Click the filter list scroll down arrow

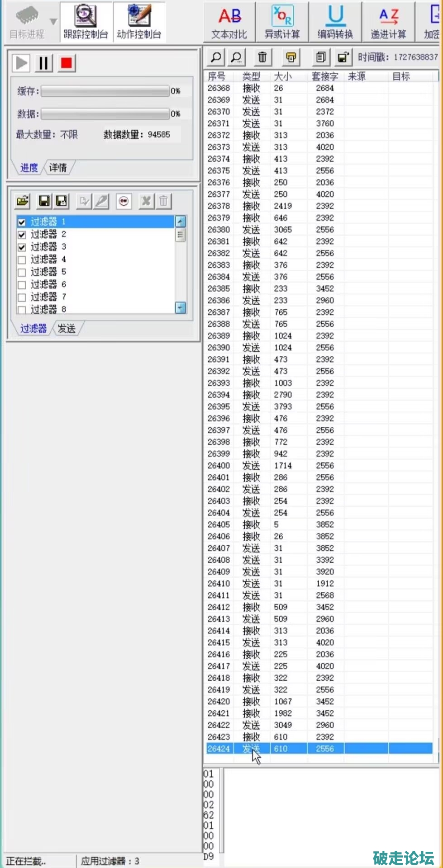point(180,308)
